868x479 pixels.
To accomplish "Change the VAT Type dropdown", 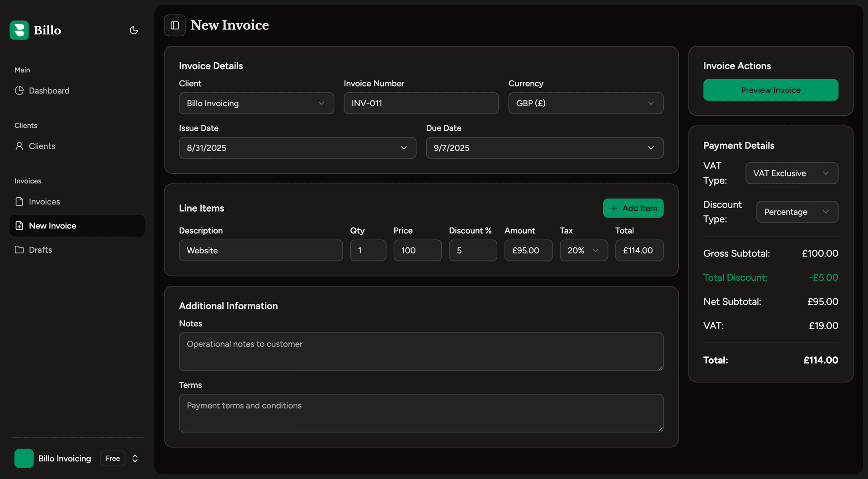I will (791, 173).
